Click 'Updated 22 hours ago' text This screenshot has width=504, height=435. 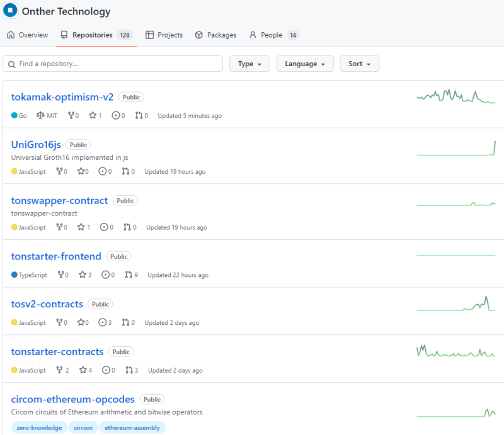[178, 275]
